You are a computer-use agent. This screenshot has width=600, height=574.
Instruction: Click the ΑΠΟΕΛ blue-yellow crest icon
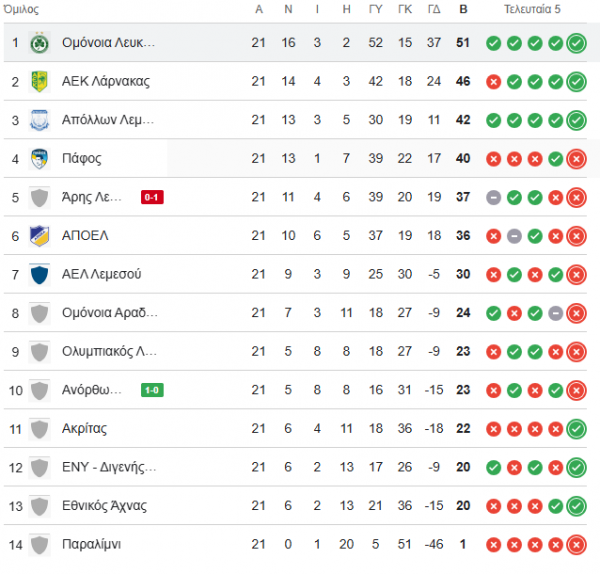[x=39, y=236]
